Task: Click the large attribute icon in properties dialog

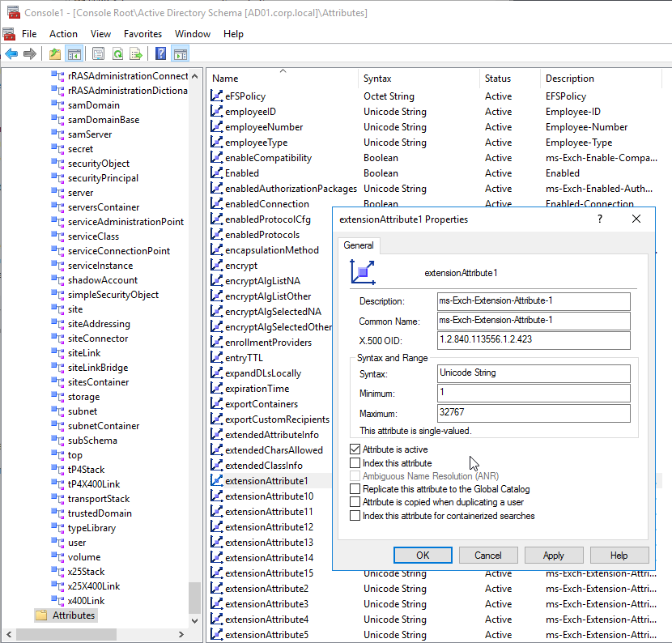Action: (x=363, y=272)
